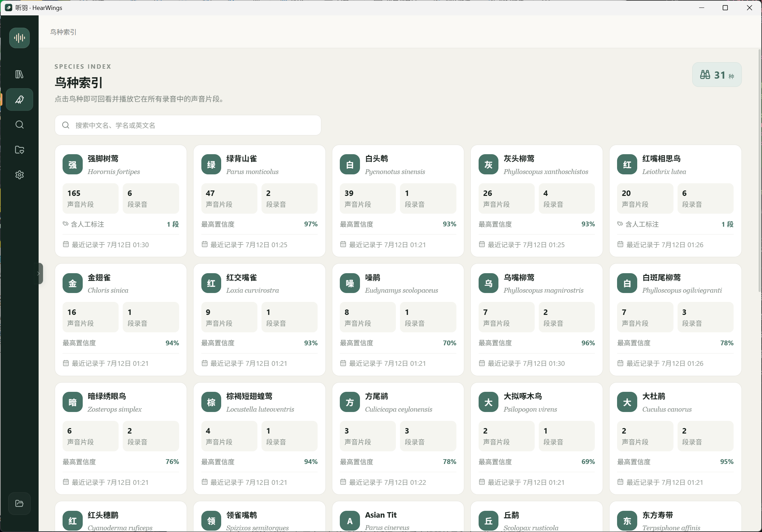The image size is (762, 532).
Task: Click the magnifier icon in the search box
Action: 66,125
